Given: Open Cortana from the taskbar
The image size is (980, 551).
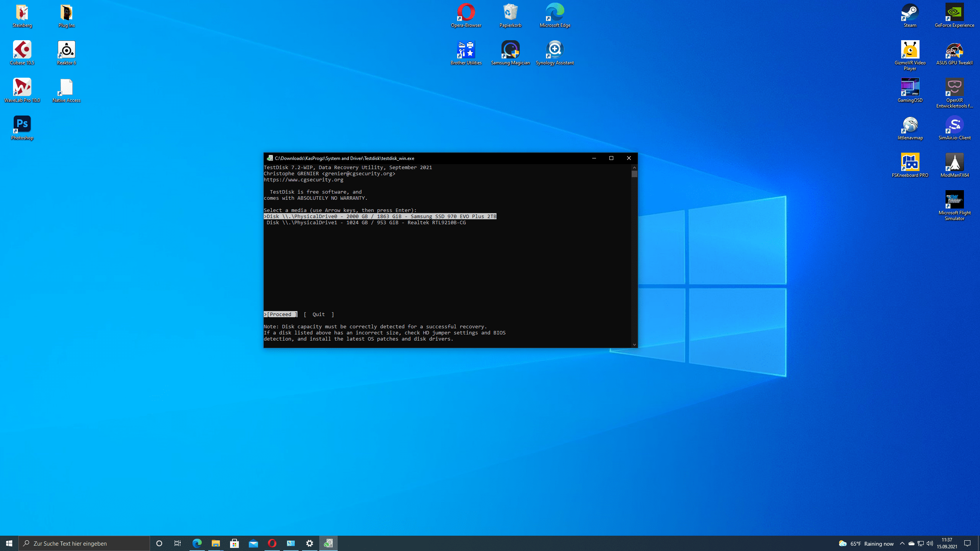Looking at the screenshot, I should (159, 543).
